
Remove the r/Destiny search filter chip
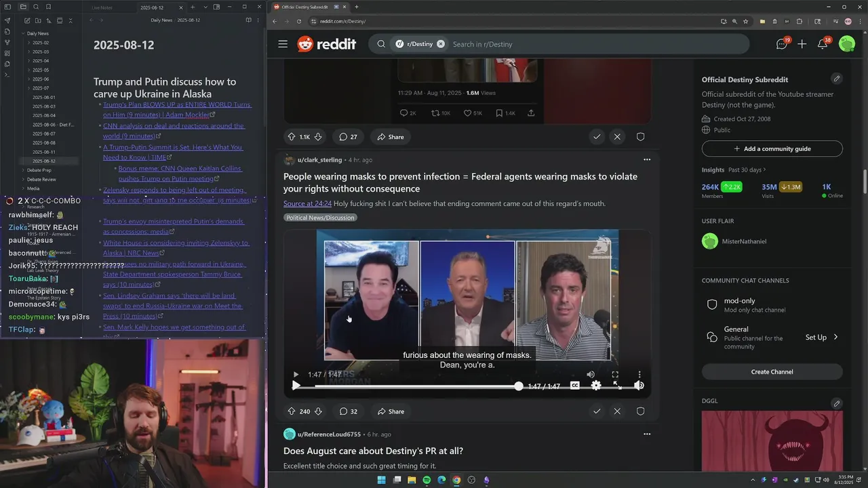point(441,44)
